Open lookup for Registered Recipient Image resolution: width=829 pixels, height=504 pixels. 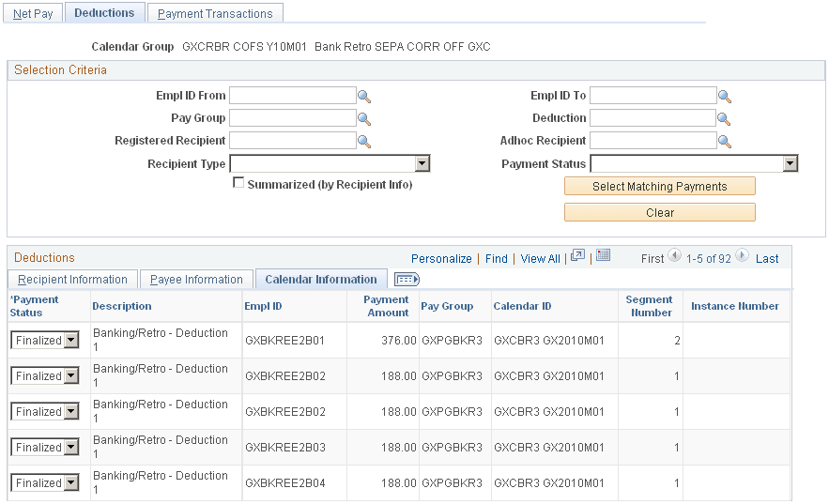(364, 142)
